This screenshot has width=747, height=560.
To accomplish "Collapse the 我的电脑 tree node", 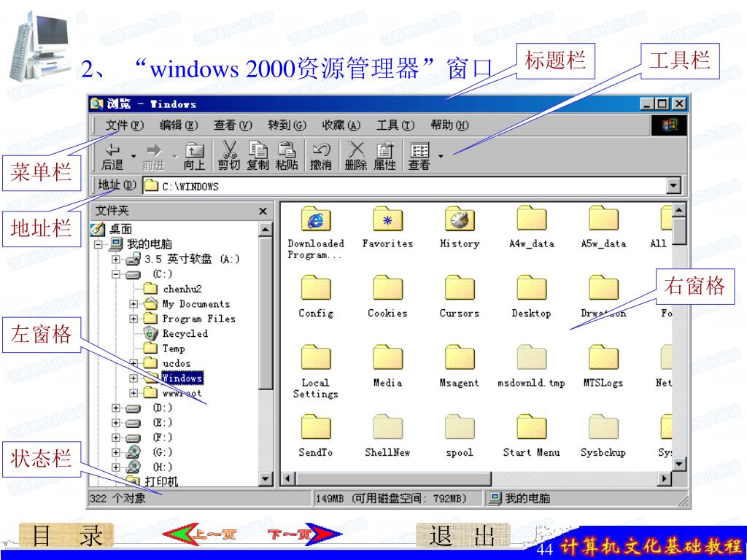I will (x=98, y=244).
